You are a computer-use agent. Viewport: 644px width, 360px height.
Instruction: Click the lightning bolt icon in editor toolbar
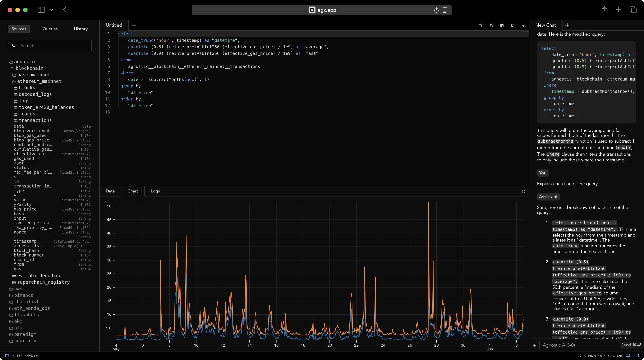(x=523, y=25)
